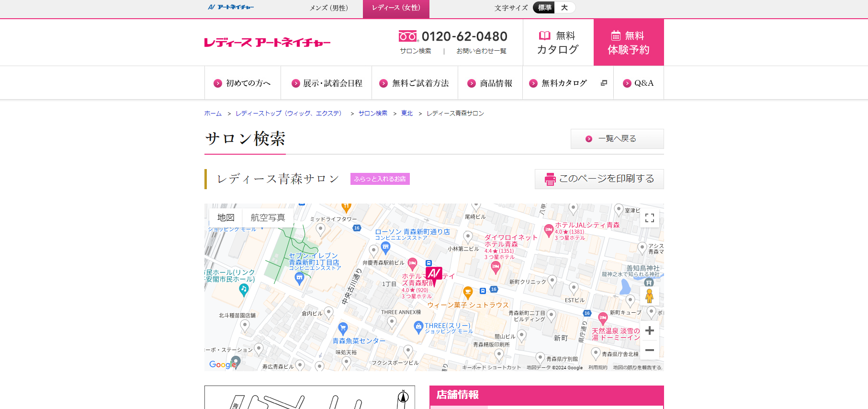This screenshot has height=409, width=868.
Task: Set text size to 標準
Action: [x=544, y=8]
